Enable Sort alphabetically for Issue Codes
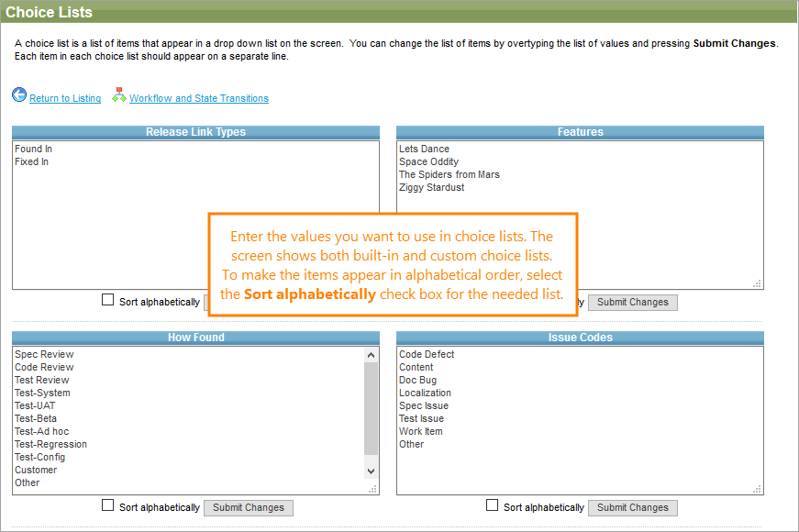Image resolution: width=799 pixels, height=532 pixels. coord(492,505)
